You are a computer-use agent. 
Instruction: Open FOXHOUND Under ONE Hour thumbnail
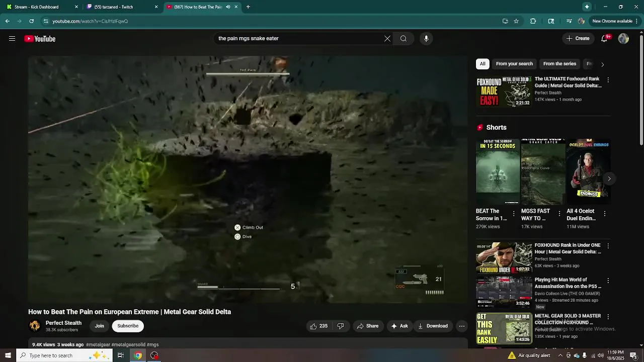[504, 258]
